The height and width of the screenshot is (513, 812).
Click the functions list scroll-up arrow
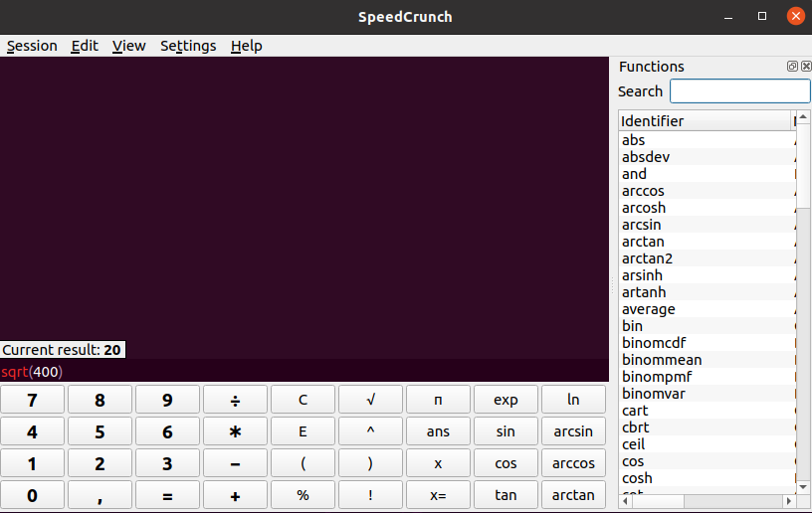click(x=803, y=117)
